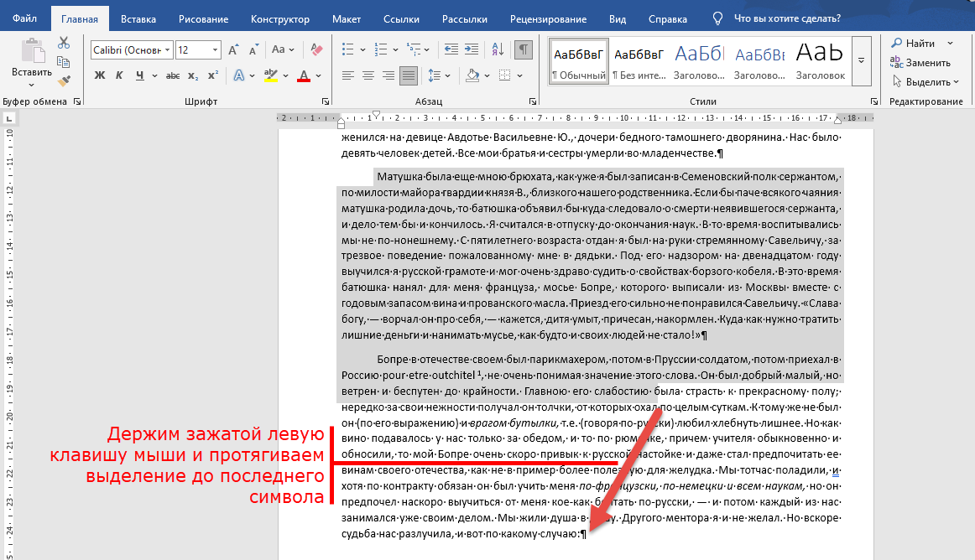Open font color dropdown arrow

(x=318, y=75)
